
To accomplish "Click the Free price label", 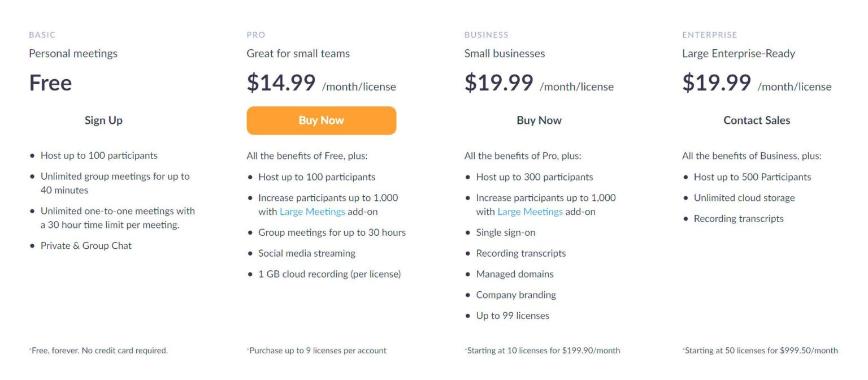I will click(x=50, y=83).
